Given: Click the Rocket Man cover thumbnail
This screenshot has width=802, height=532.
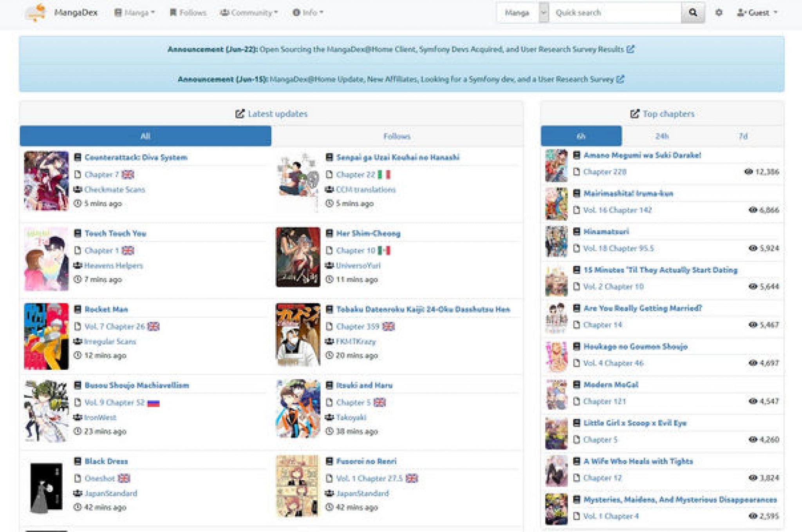Looking at the screenshot, I should 46,336.
